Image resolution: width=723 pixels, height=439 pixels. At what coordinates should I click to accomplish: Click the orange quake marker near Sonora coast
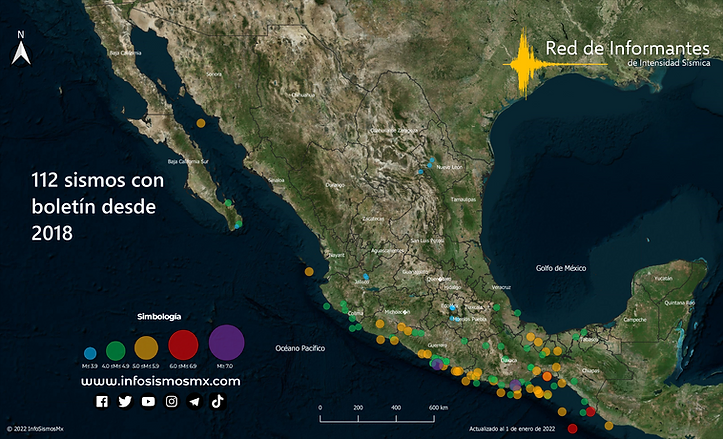pos(201,123)
